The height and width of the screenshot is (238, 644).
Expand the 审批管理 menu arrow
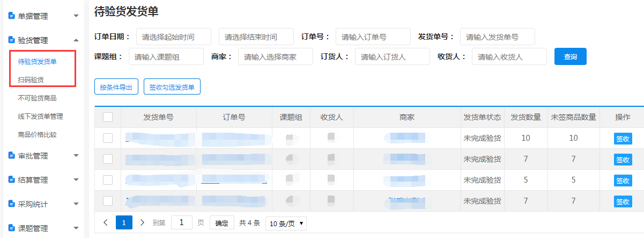click(x=76, y=156)
